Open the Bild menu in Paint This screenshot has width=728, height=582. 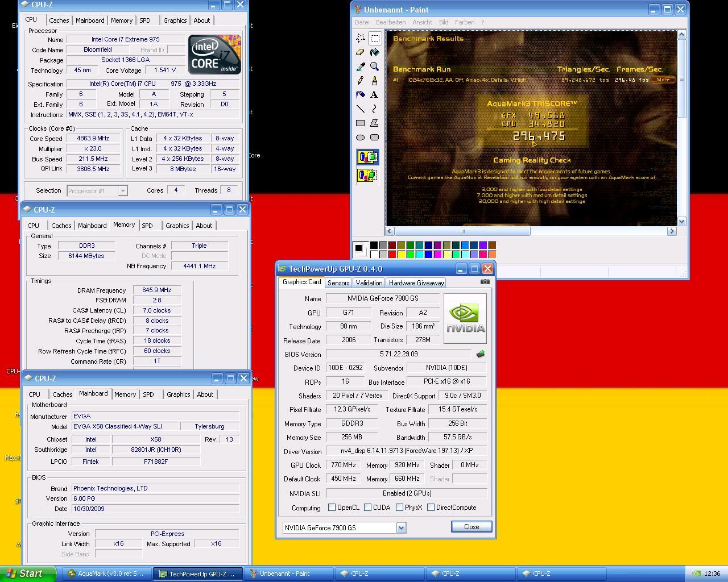pos(444,22)
